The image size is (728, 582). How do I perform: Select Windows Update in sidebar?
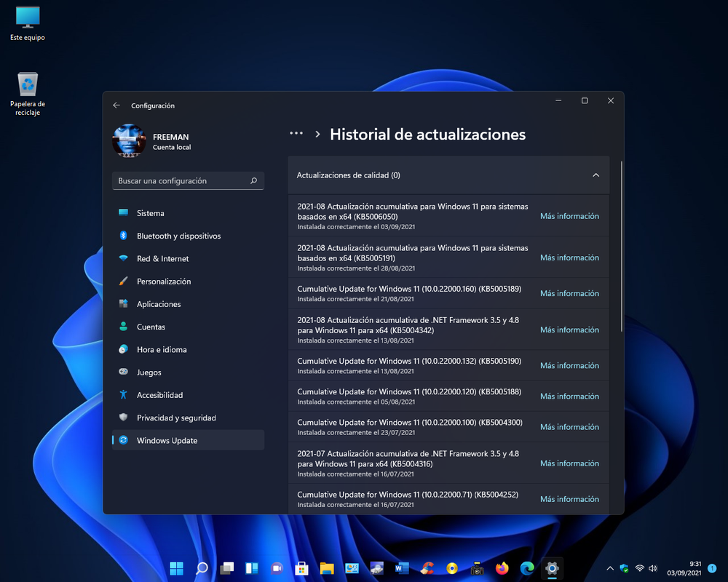[188, 440]
